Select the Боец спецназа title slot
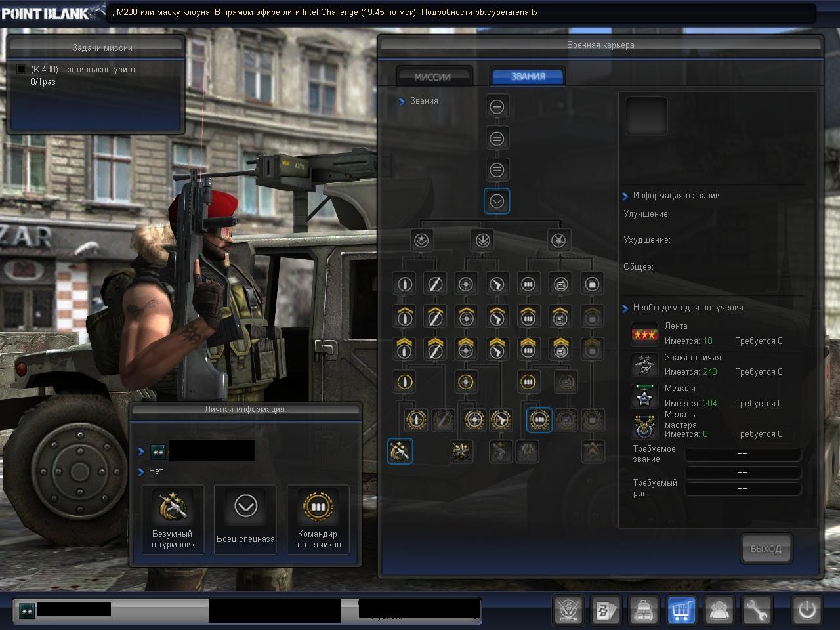This screenshot has width=840, height=630. coord(245,520)
